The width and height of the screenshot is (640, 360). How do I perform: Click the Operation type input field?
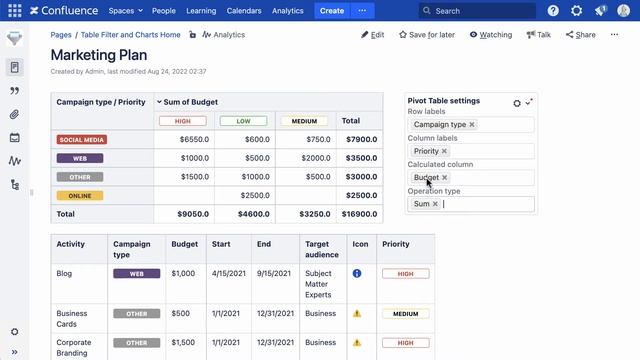(471, 204)
